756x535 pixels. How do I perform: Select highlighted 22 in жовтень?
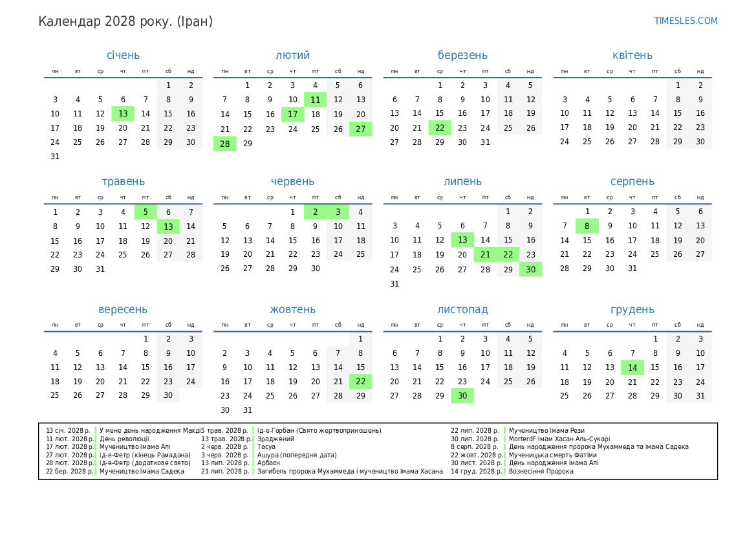(360, 382)
